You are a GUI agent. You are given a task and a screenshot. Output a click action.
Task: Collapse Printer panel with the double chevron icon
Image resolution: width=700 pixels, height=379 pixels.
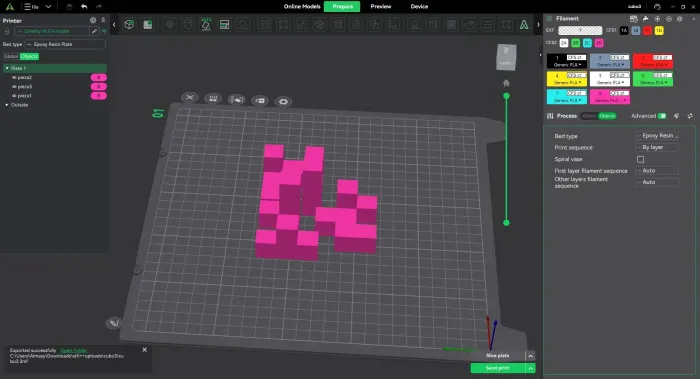pyautogui.click(x=103, y=21)
